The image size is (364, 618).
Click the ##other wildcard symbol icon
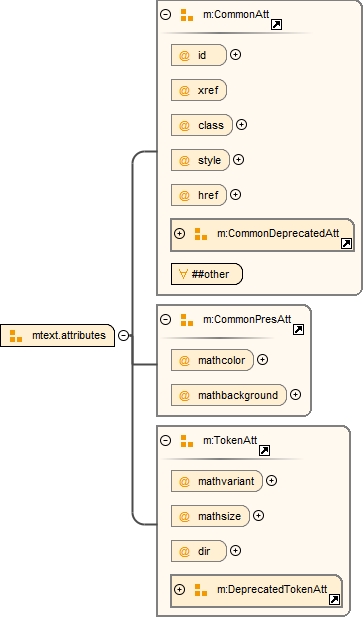[183, 274]
